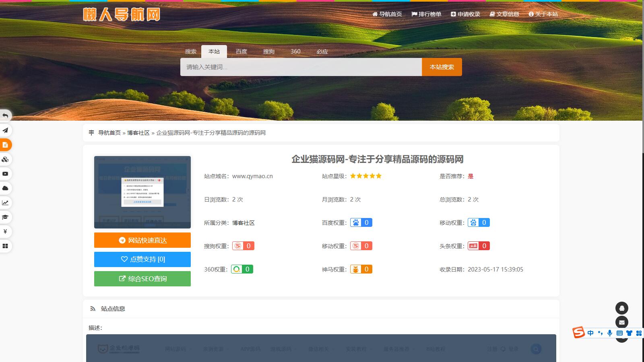Viewport: 644px width, 362px height.
Task: Toggle Sogou voice input microphone
Action: (x=610, y=333)
